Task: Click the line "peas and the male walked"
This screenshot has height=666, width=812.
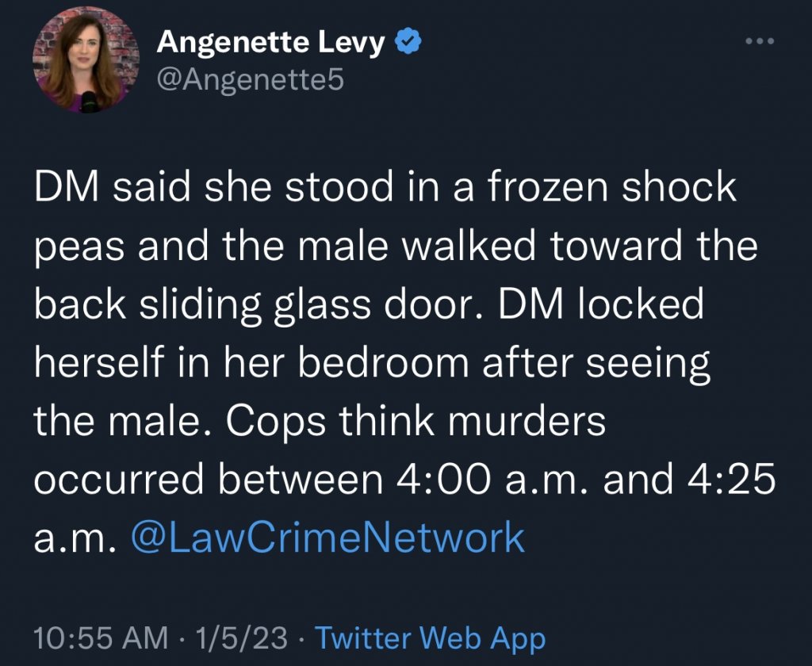Action: [x=395, y=247]
